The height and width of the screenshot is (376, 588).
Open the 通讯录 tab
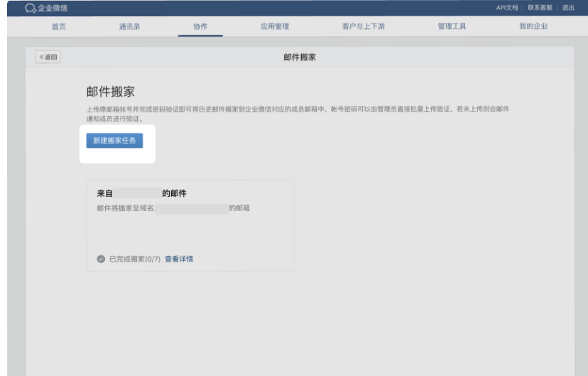tap(129, 26)
